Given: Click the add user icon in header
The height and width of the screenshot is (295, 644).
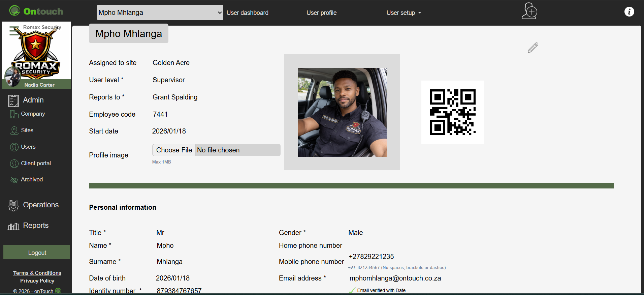Looking at the screenshot, I should point(529,11).
